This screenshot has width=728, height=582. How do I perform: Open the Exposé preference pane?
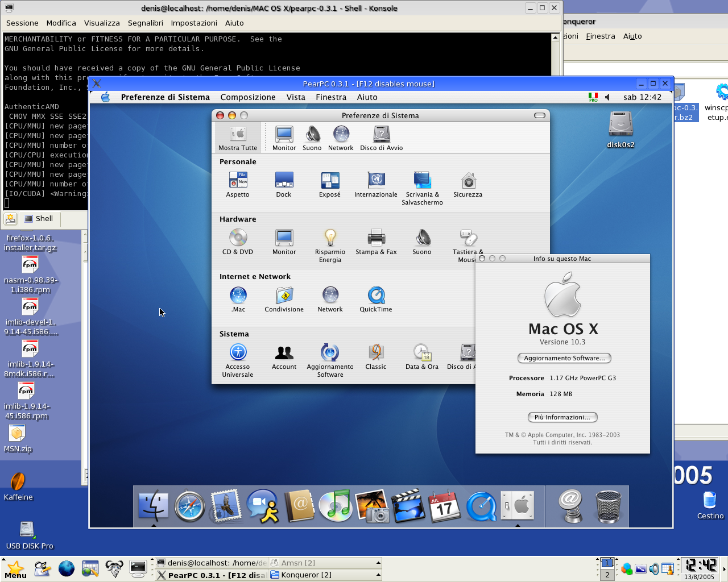pos(330,185)
